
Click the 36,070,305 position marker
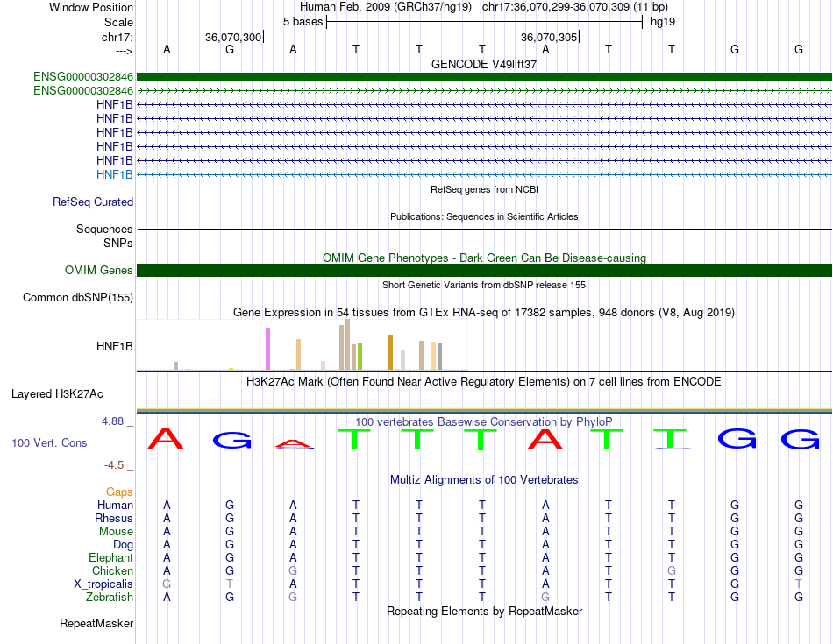[549, 37]
